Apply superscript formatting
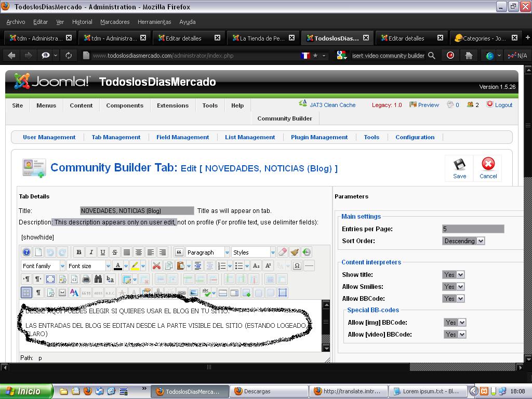The width and height of the screenshot is (532, 399). pyautogui.click(x=268, y=265)
